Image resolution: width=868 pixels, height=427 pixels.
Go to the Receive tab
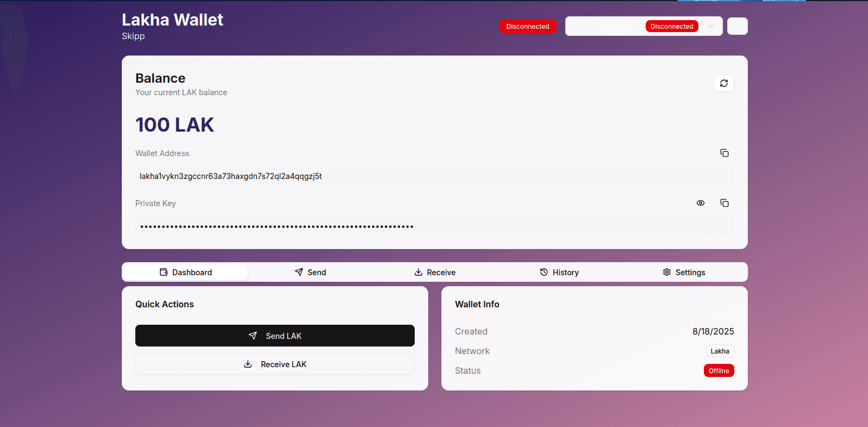coord(435,272)
